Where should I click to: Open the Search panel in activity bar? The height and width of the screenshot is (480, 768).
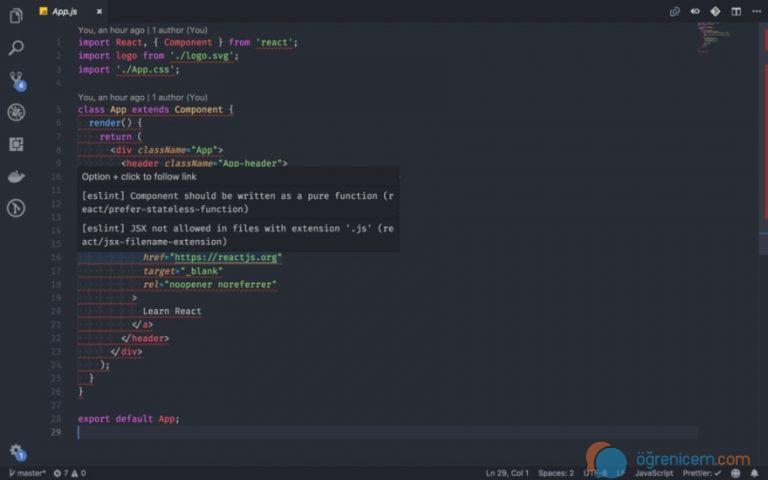(16, 47)
